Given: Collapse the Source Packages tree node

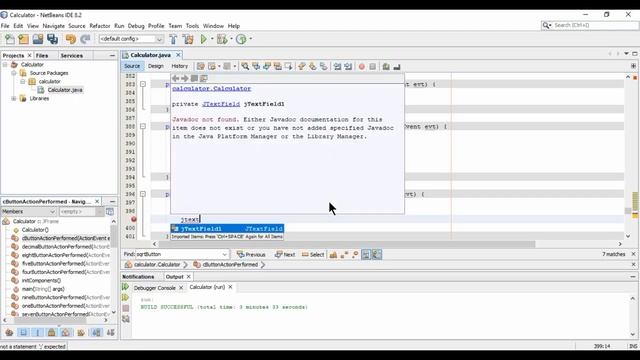Looking at the screenshot, I should click(x=14, y=73).
